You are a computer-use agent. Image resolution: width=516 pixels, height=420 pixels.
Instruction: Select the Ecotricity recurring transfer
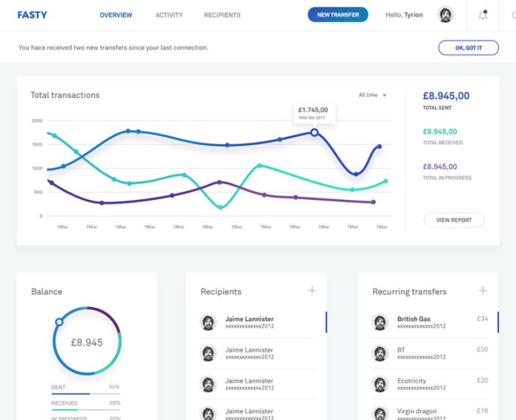(429, 384)
